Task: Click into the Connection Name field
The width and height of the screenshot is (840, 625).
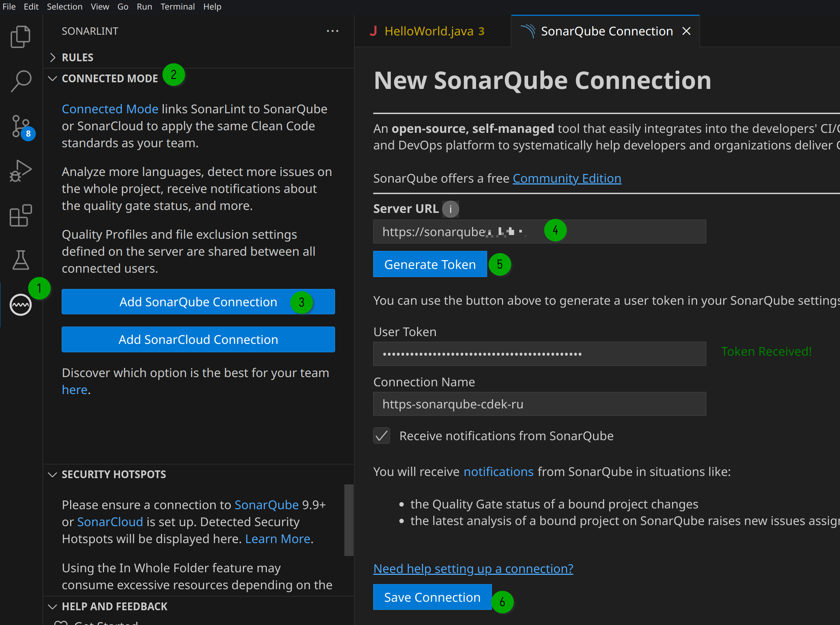Action: point(540,404)
